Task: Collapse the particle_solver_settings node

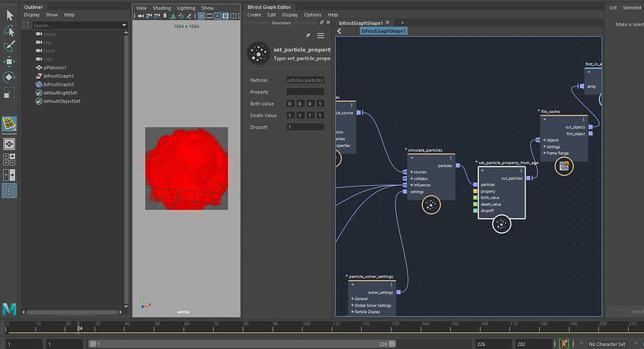Action: [x=353, y=285]
